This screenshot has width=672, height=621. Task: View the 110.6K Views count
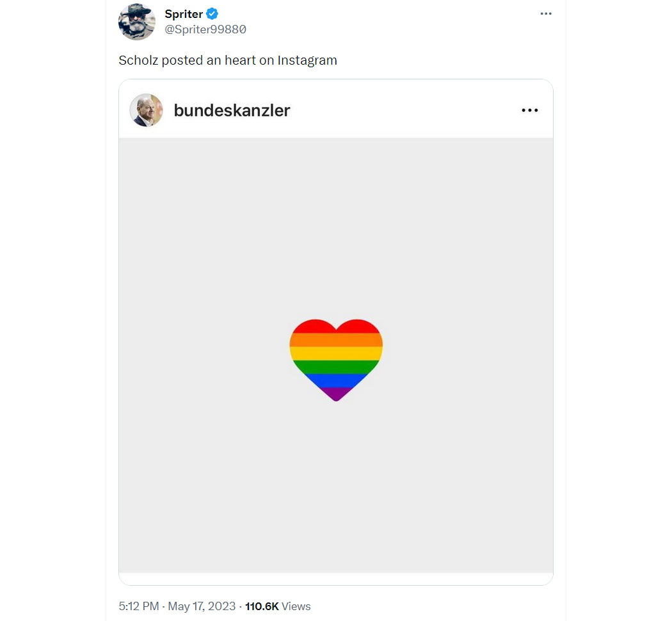pyautogui.click(x=278, y=606)
